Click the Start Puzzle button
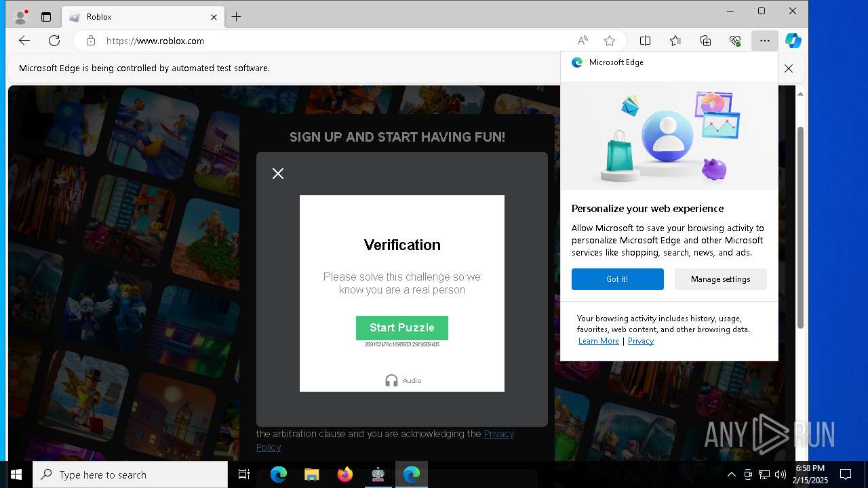868x488 pixels. coord(401,327)
